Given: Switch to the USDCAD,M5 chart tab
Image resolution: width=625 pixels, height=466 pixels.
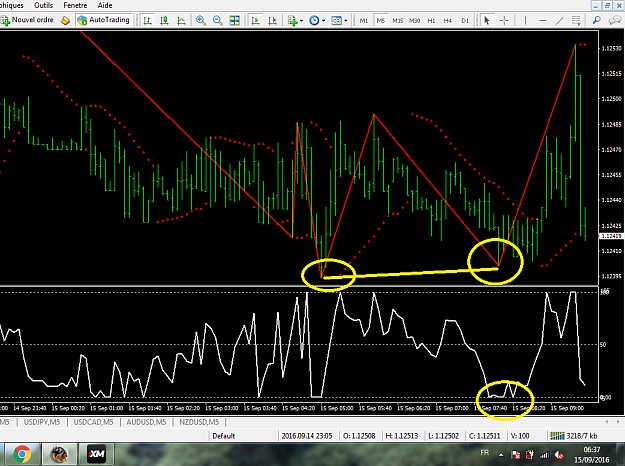Looking at the screenshot, I should [93, 422].
